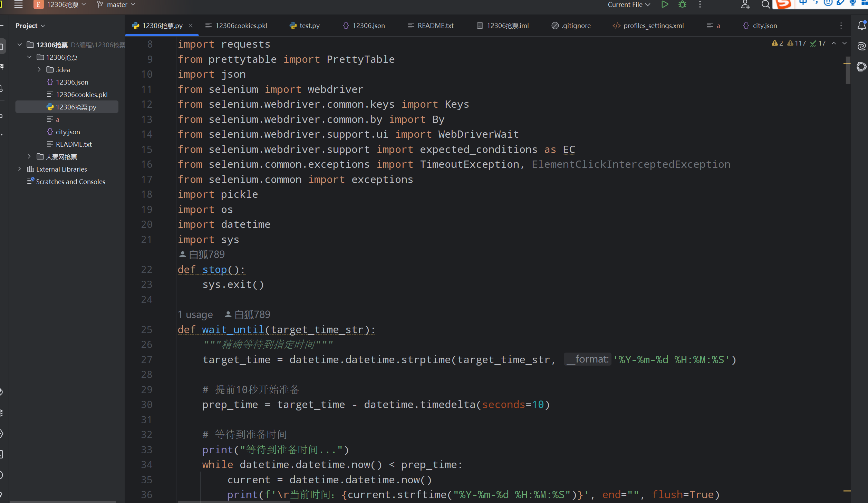The width and height of the screenshot is (868, 503).
Task: Click sys.exit() call on line 23
Action: (233, 284)
